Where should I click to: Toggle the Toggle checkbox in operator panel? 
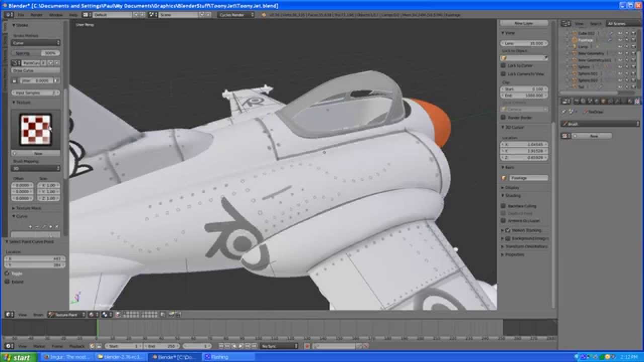(x=7, y=274)
